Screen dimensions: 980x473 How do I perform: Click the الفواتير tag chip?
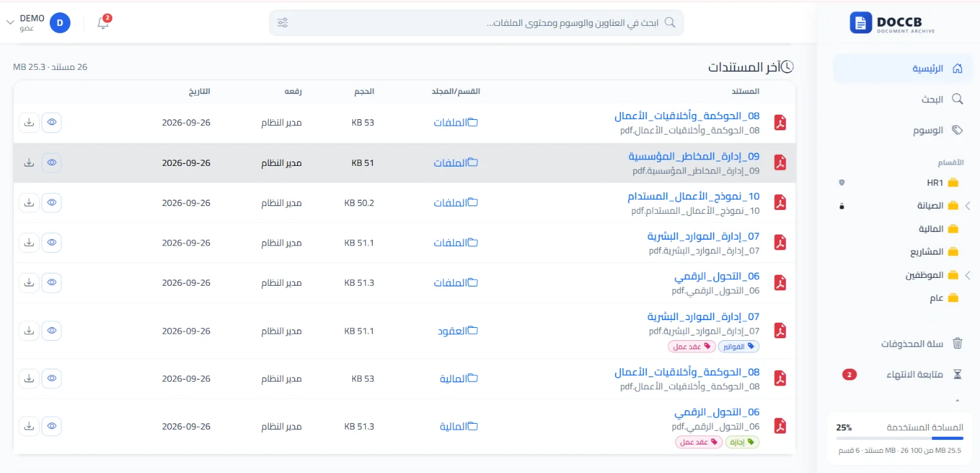click(739, 347)
